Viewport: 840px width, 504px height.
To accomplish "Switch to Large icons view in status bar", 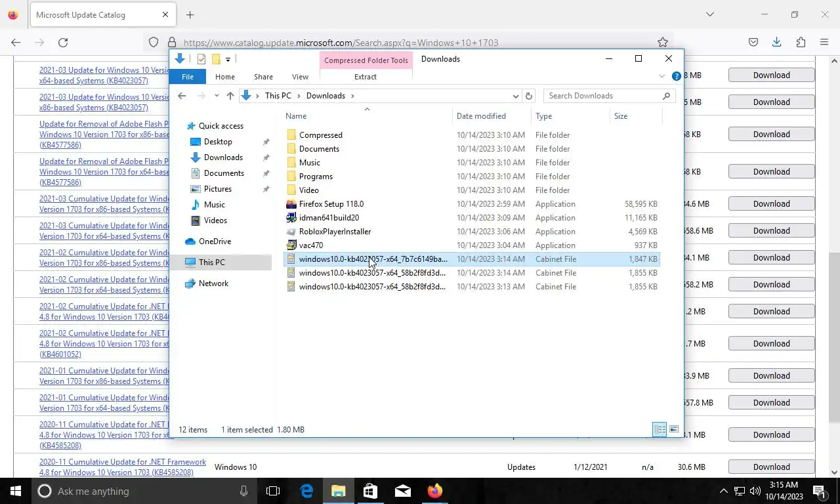I will click(674, 429).
